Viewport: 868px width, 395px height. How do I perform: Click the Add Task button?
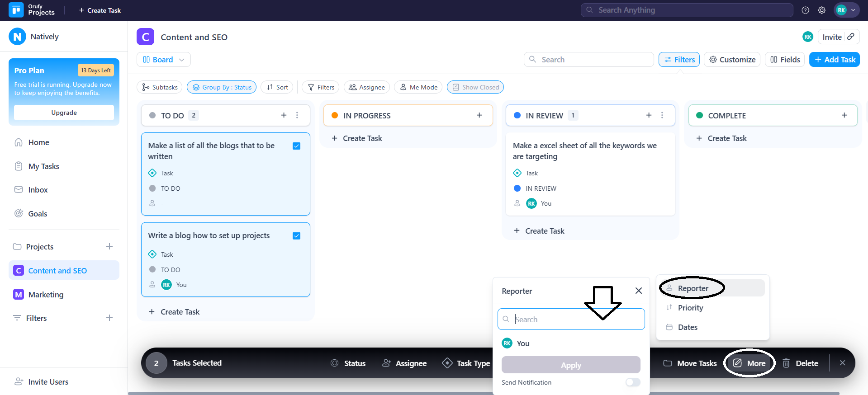point(835,60)
